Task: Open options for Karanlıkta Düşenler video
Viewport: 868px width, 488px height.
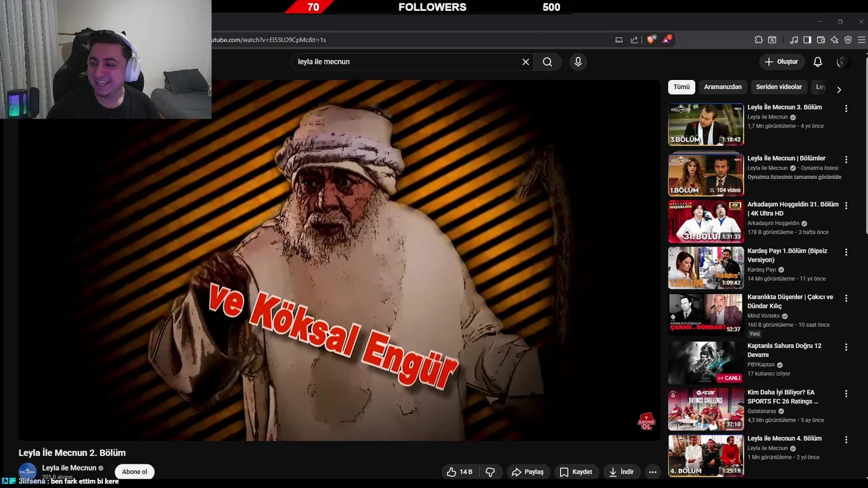Action: pyautogui.click(x=846, y=298)
